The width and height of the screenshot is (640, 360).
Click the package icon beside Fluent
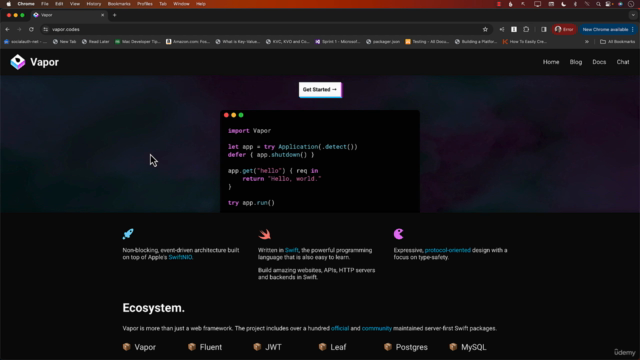[x=192, y=347]
